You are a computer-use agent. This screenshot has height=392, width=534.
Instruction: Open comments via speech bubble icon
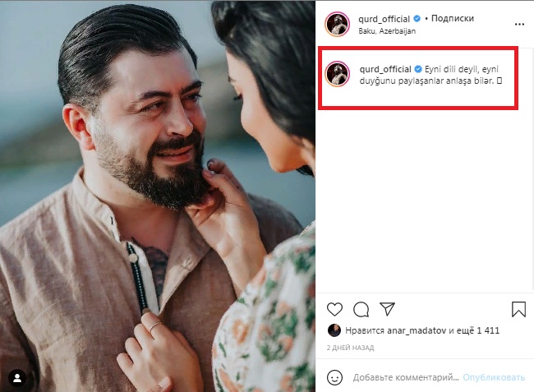point(361,309)
